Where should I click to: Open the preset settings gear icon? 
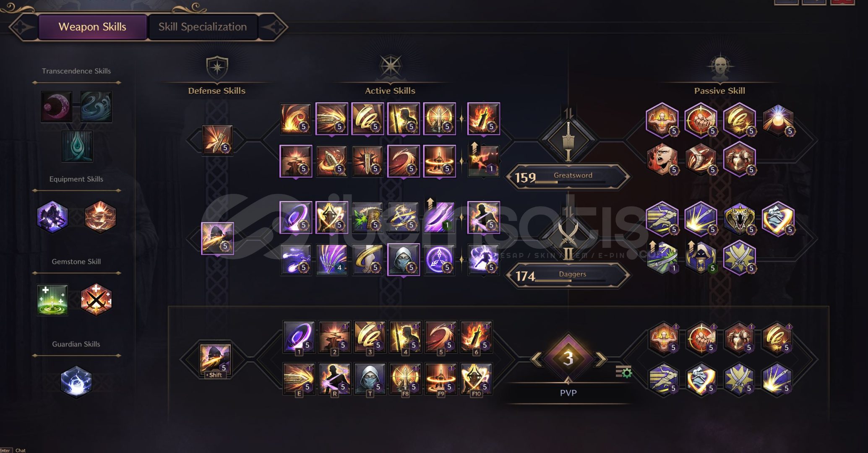coord(624,372)
